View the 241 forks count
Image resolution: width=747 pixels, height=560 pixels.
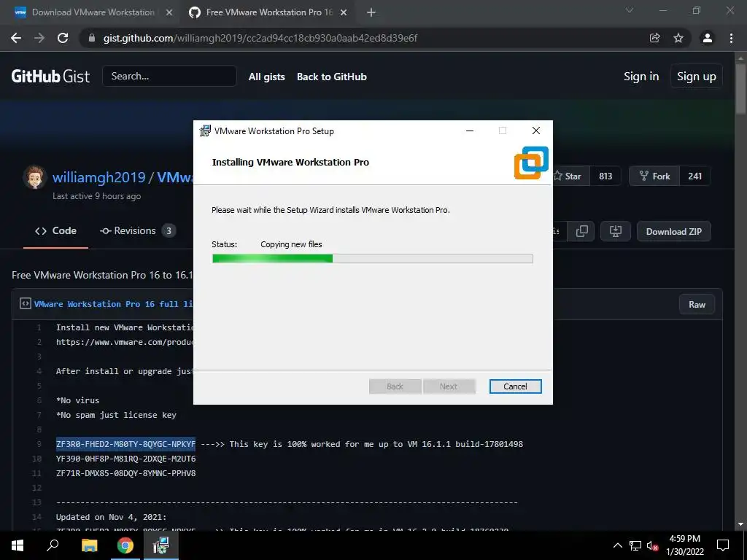(695, 176)
